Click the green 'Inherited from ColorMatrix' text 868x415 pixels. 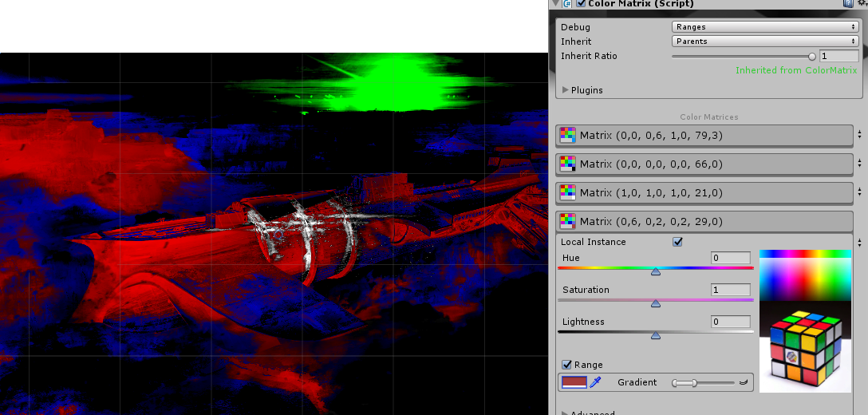click(x=796, y=70)
